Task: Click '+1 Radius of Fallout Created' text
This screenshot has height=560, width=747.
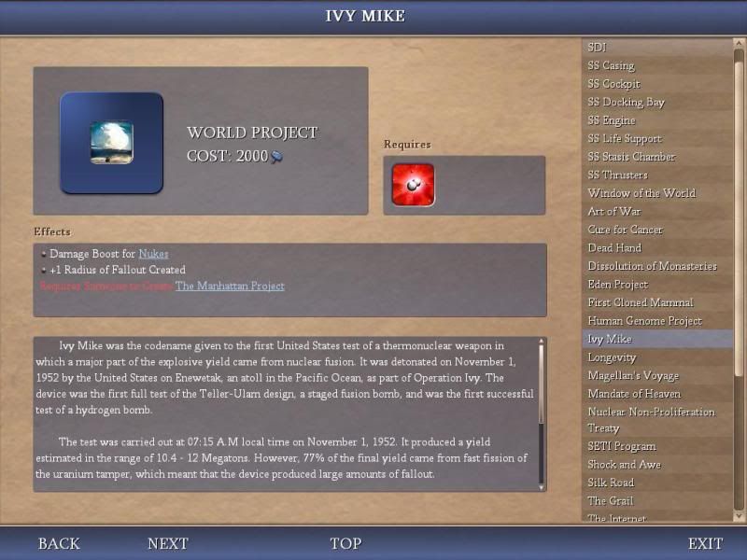Action: pos(118,270)
